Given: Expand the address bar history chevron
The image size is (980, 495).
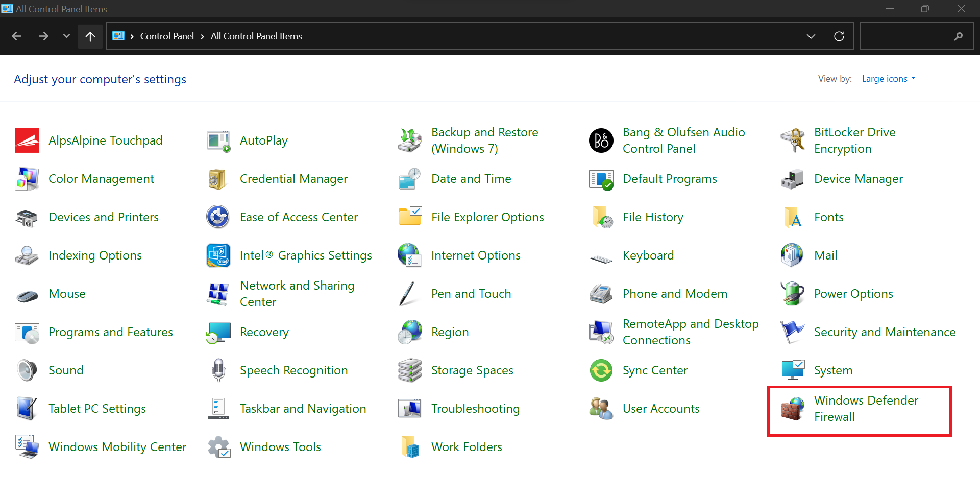Looking at the screenshot, I should [811, 36].
